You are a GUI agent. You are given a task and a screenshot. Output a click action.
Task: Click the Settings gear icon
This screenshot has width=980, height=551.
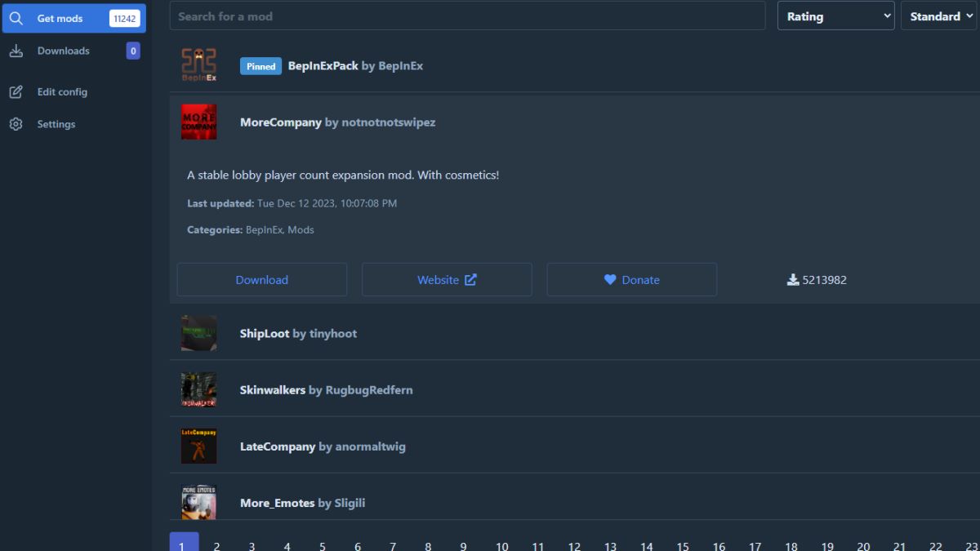tap(16, 124)
